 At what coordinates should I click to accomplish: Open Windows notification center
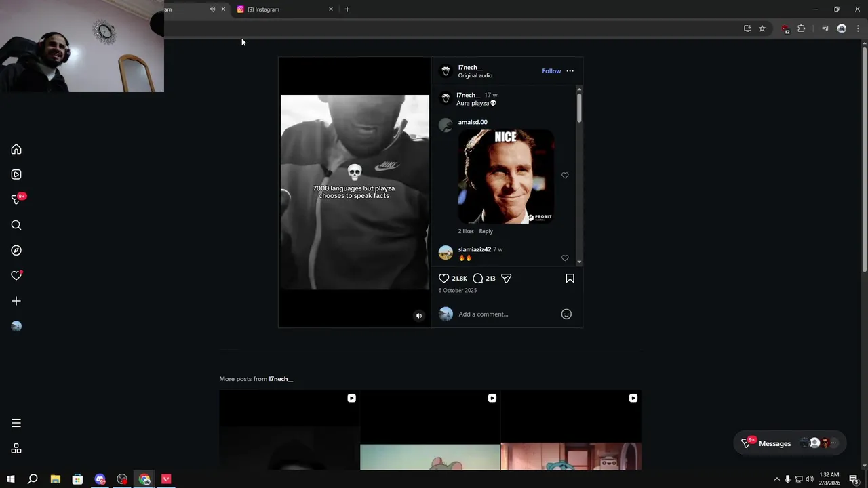click(x=854, y=479)
